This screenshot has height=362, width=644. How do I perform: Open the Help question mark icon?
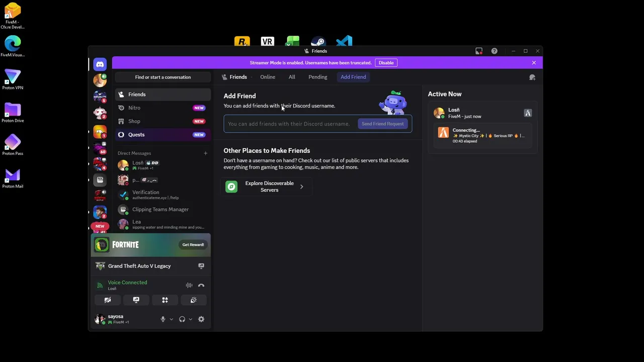tap(494, 51)
